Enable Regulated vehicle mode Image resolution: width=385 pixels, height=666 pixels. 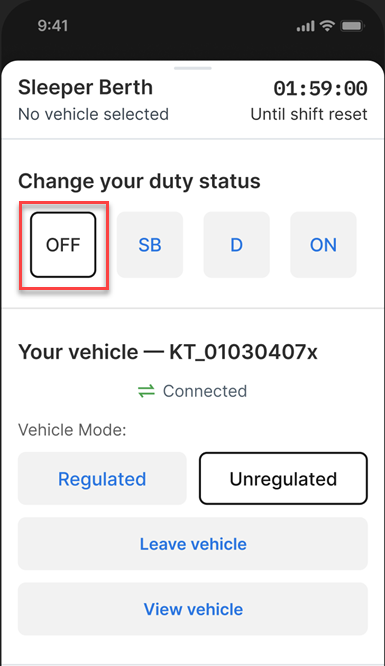coord(102,479)
